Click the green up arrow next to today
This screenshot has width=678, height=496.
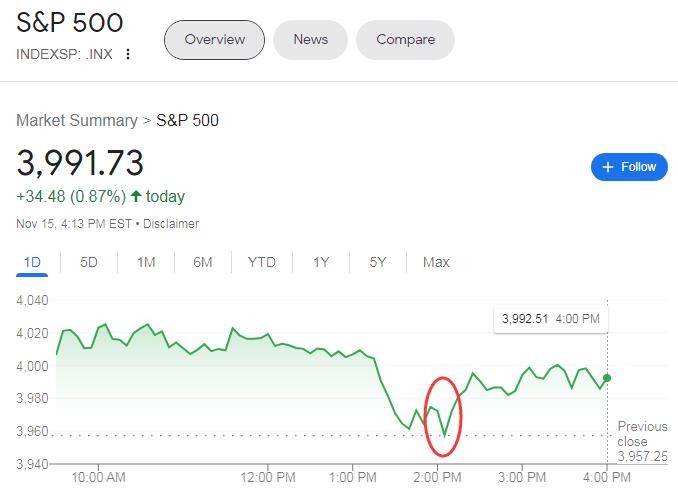pyautogui.click(x=135, y=196)
